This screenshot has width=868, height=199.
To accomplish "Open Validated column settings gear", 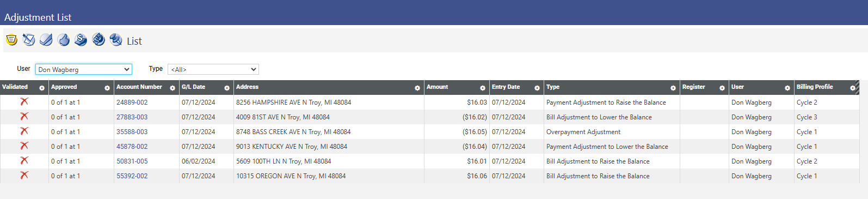I will (42, 88).
